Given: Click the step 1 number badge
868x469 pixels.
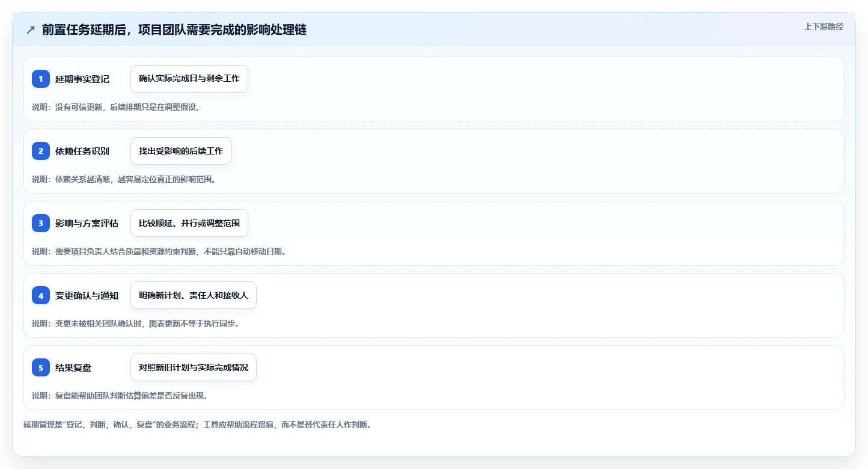Looking at the screenshot, I should pyautogui.click(x=41, y=79).
